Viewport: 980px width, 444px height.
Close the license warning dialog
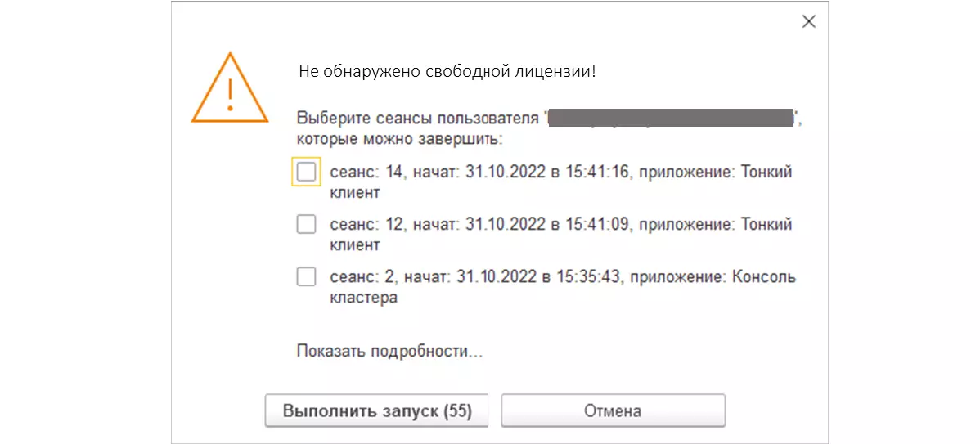808,22
